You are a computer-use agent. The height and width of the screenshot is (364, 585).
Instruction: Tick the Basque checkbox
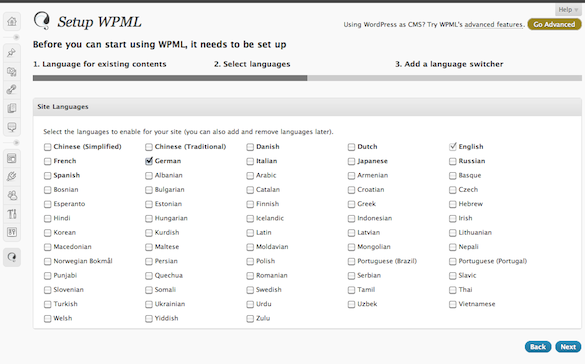[453, 176]
